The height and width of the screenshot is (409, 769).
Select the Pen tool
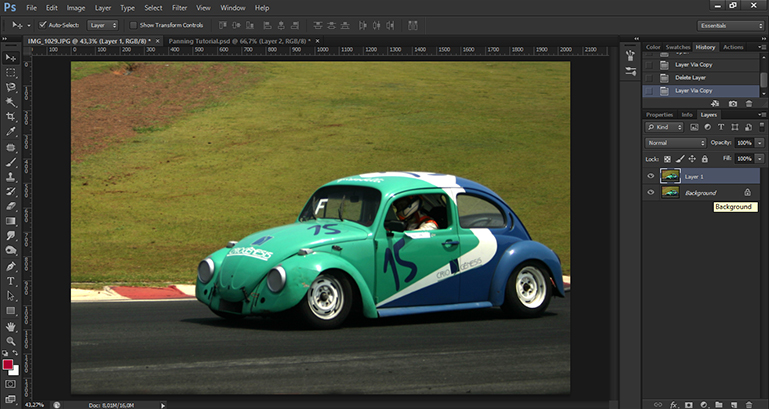tap(10, 267)
